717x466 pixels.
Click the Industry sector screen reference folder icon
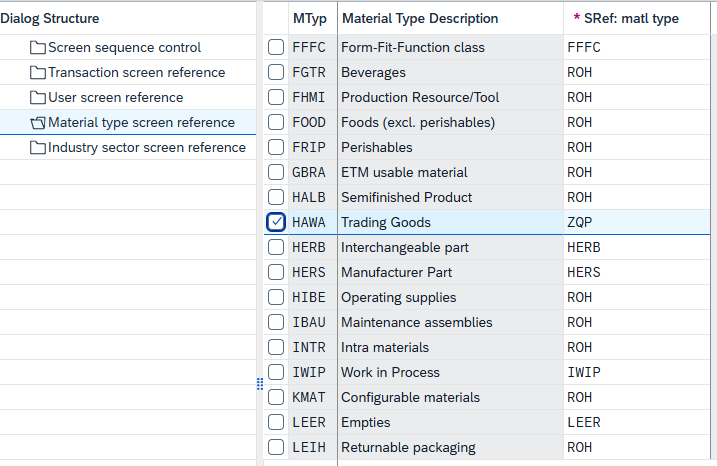(x=38, y=148)
